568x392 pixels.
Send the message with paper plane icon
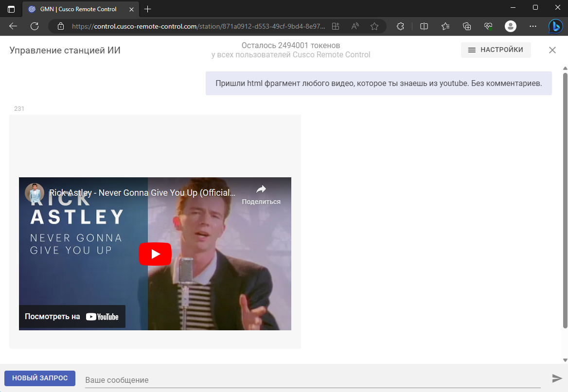557,378
